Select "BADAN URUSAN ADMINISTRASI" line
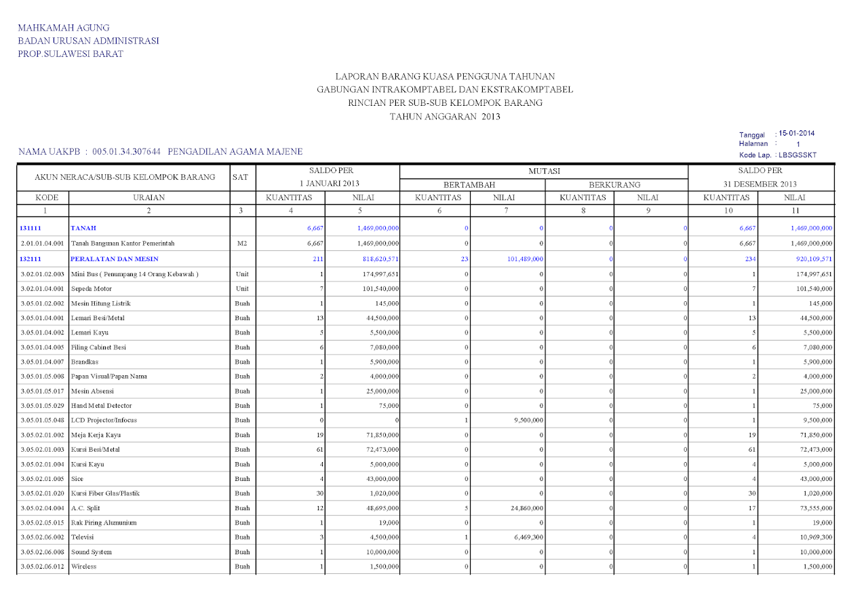Viewport: 868px width, 614px height. 89,41
